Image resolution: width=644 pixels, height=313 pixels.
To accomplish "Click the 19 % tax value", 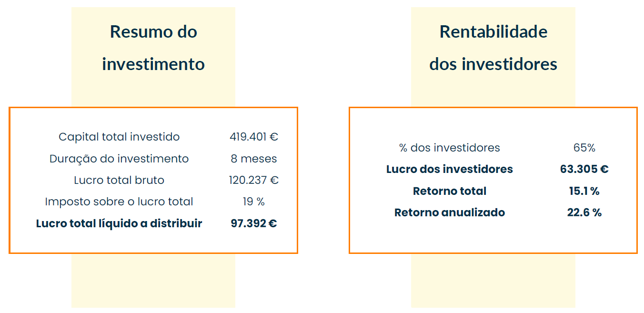I will point(254,202).
